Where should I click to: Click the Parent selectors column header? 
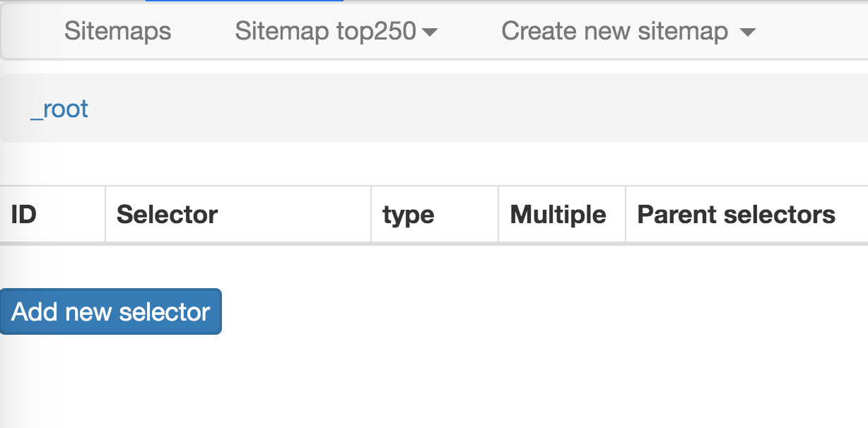click(737, 214)
